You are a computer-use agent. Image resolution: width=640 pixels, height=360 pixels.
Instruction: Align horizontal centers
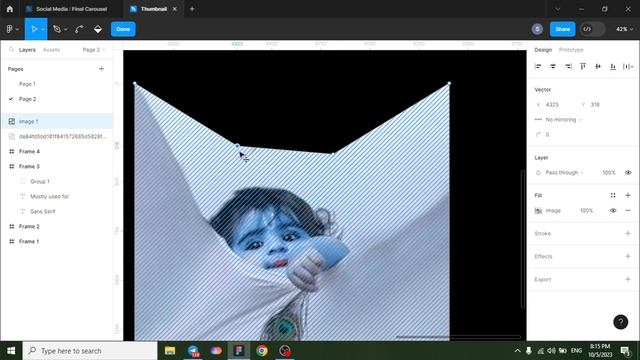(x=553, y=67)
